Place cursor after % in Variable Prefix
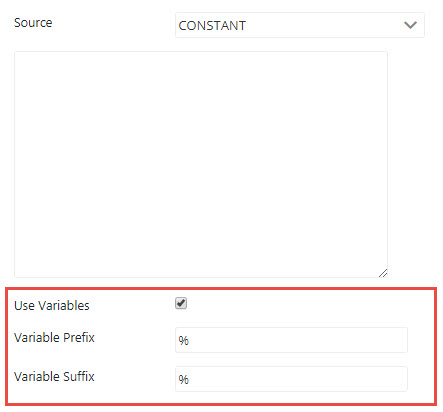The image size is (443, 412). tap(189, 341)
